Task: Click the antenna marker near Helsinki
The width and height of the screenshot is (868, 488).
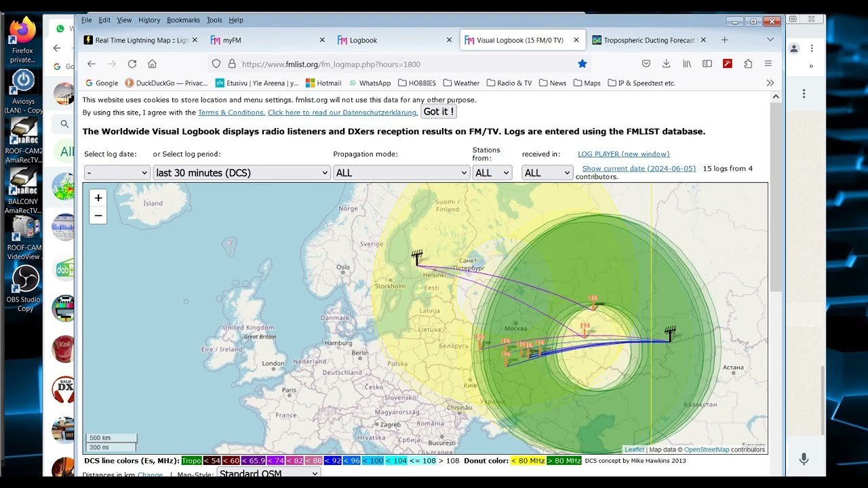Action: point(417,257)
